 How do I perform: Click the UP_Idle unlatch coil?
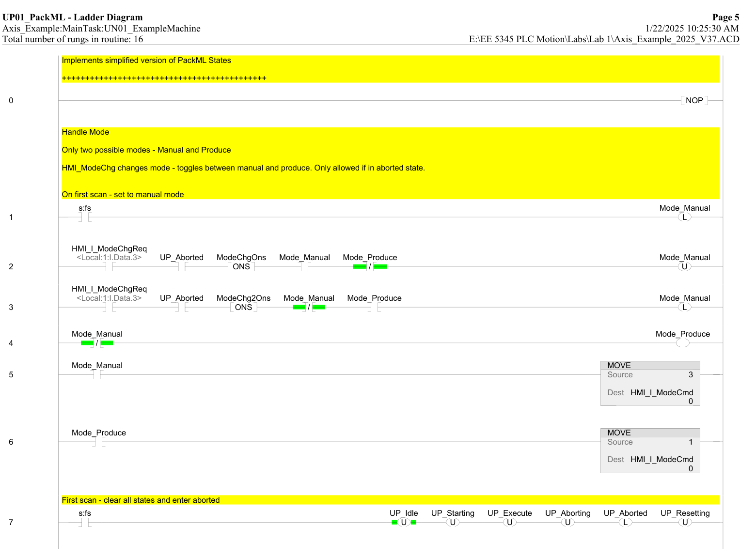pyautogui.click(x=404, y=522)
